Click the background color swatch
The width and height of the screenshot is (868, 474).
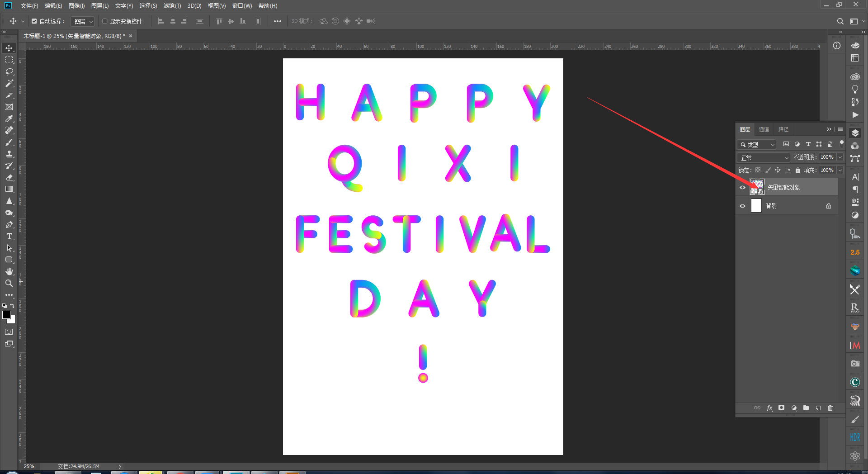[12, 320]
